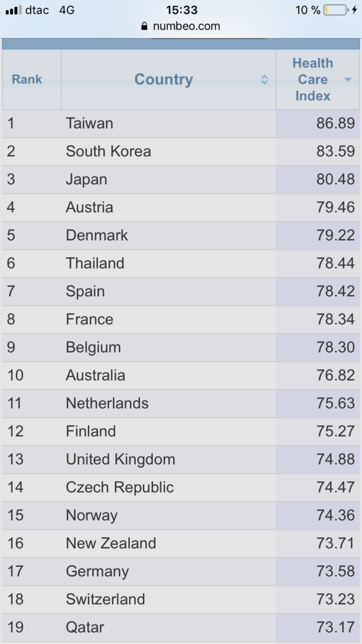Select Japan's 80.48 index value

tap(335, 179)
